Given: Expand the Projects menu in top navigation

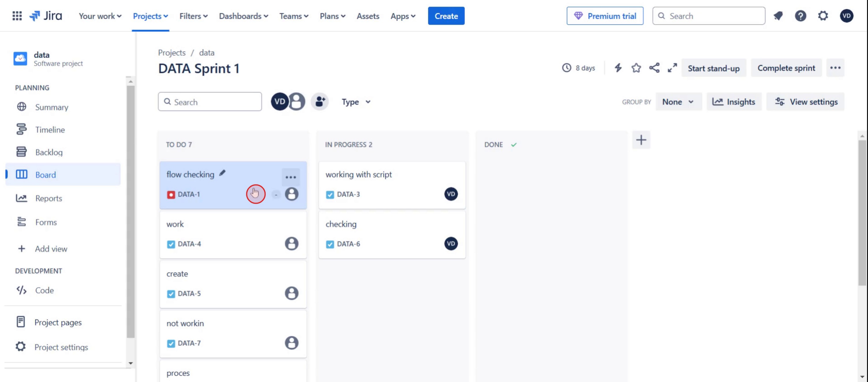Looking at the screenshot, I should 150,16.
